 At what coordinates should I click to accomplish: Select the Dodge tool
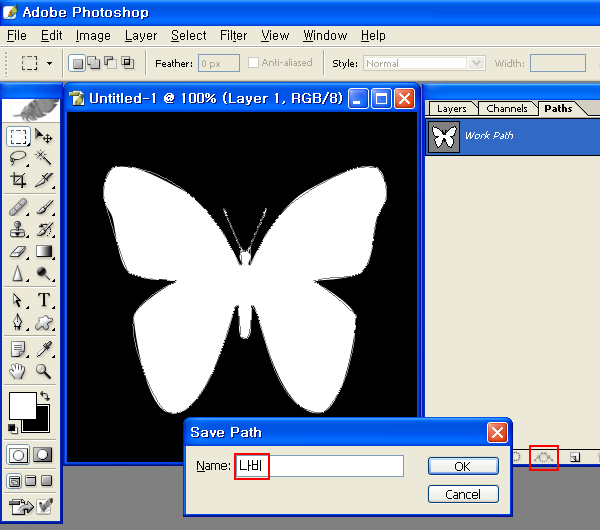pyautogui.click(x=44, y=274)
